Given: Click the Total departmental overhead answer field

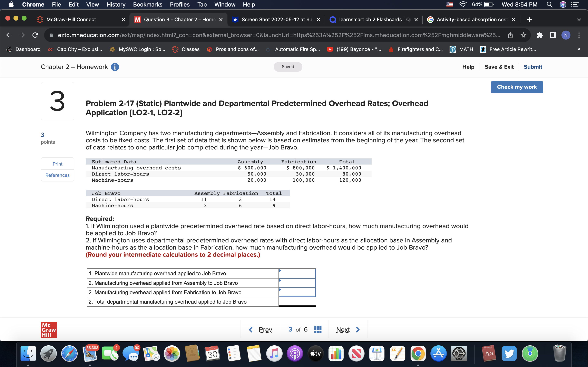Looking at the screenshot, I should point(297,302).
